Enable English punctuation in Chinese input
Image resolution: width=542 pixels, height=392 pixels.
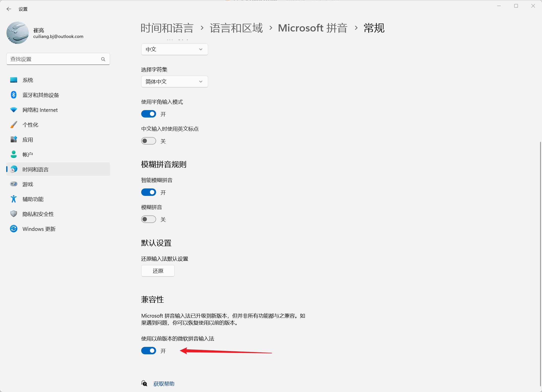coord(149,141)
